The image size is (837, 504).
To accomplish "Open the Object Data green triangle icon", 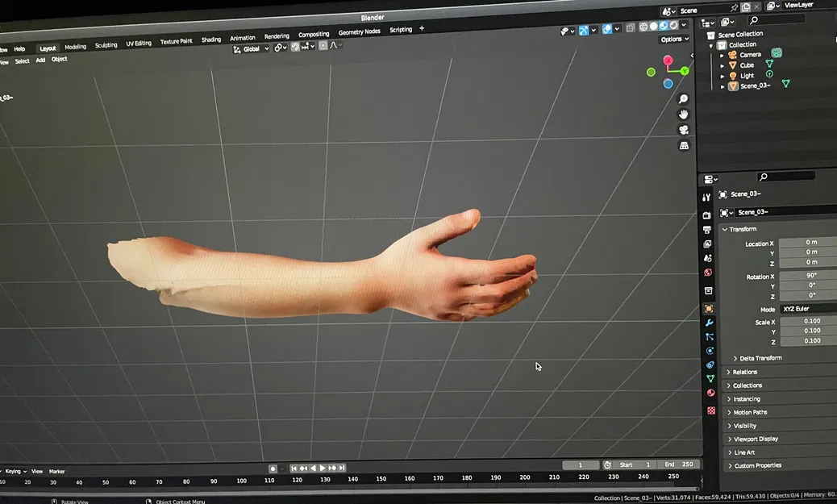I will click(x=710, y=378).
